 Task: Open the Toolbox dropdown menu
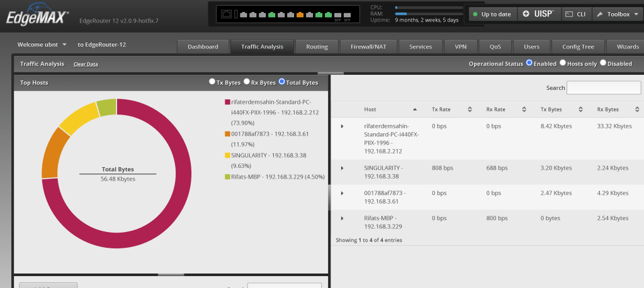(618, 14)
